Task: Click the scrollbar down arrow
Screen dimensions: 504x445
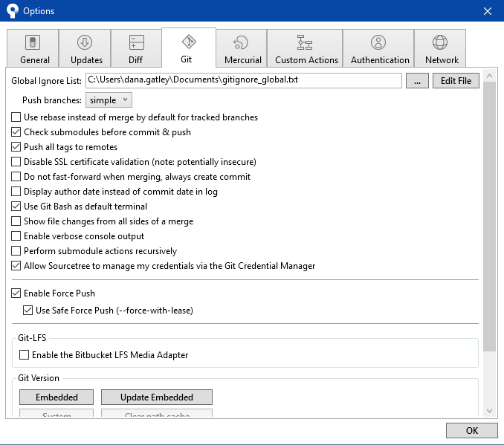Action: click(490, 411)
